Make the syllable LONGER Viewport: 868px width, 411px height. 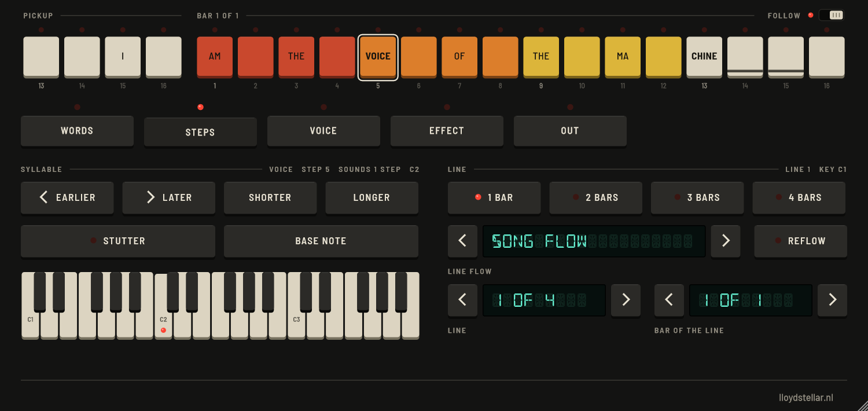click(x=372, y=197)
